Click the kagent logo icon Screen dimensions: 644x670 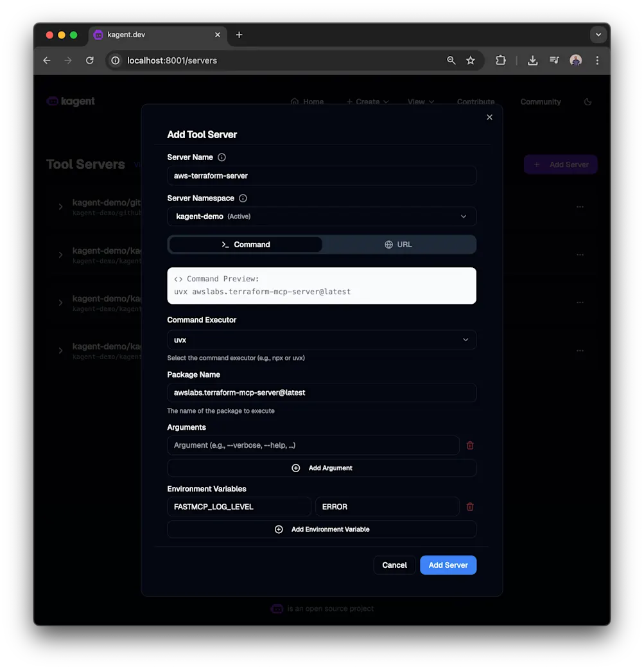(x=51, y=101)
